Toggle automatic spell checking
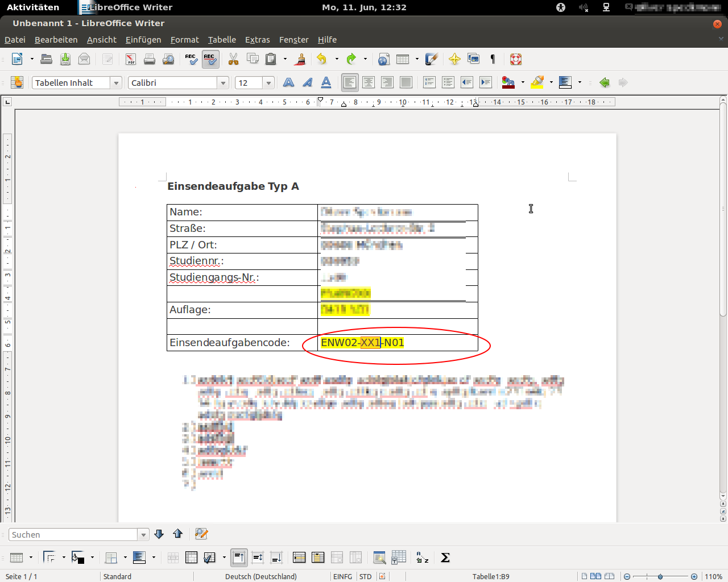Viewport: 728px width, 582px height. point(210,59)
